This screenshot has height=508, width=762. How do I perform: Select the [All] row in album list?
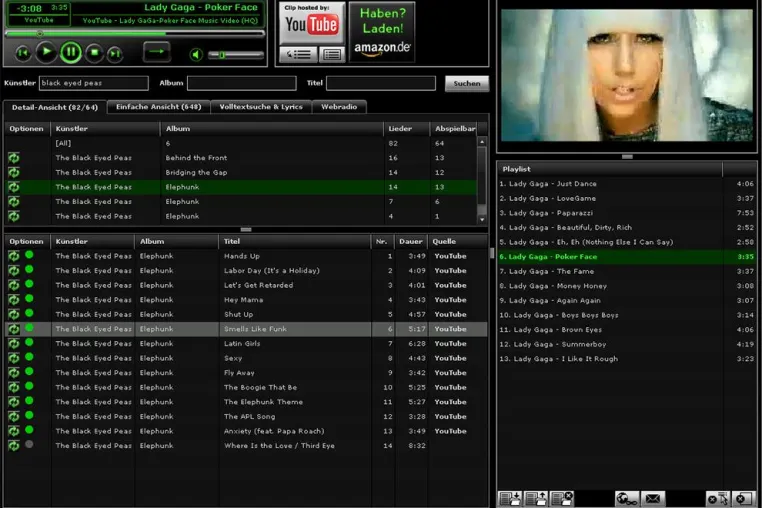241,143
